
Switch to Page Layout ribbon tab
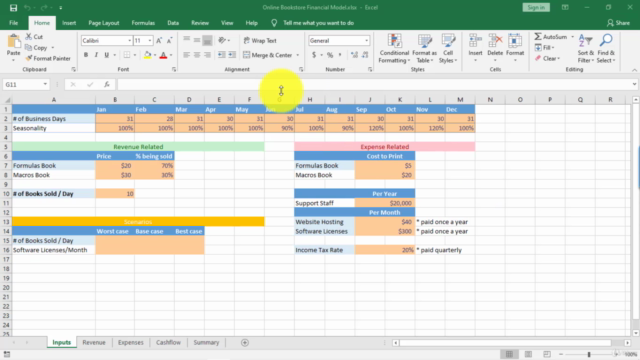tap(104, 23)
